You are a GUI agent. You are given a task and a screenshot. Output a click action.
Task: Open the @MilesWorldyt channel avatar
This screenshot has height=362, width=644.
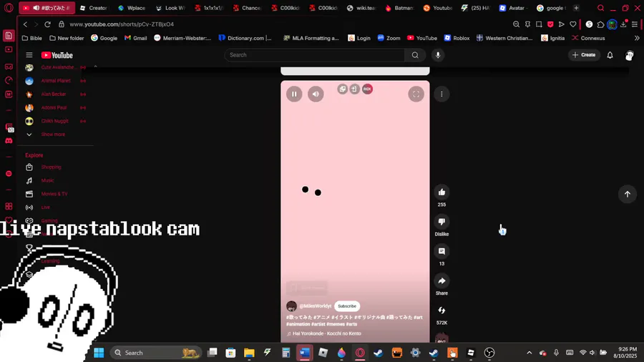292,306
